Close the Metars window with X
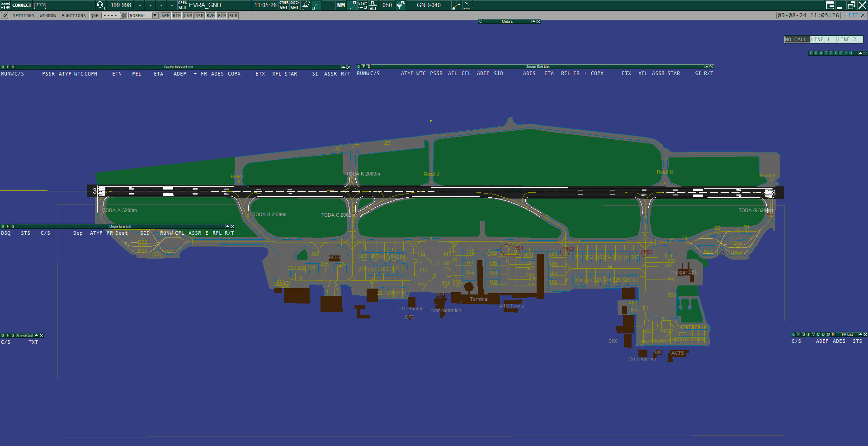 click(x=538, y=21)
